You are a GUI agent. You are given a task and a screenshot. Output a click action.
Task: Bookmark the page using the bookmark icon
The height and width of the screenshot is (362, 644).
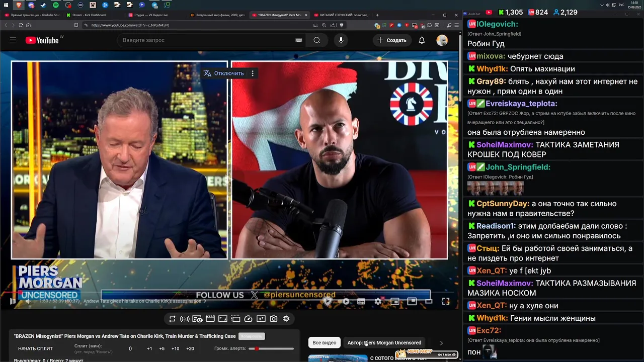(76, 25)
